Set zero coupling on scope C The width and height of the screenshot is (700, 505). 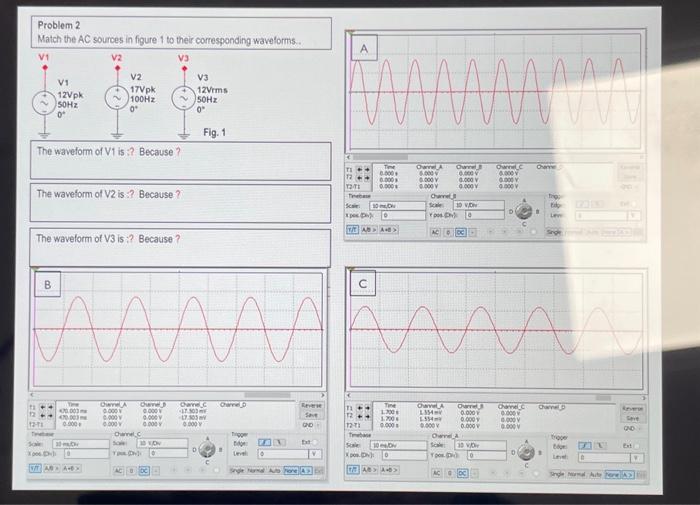pos(450,473)
